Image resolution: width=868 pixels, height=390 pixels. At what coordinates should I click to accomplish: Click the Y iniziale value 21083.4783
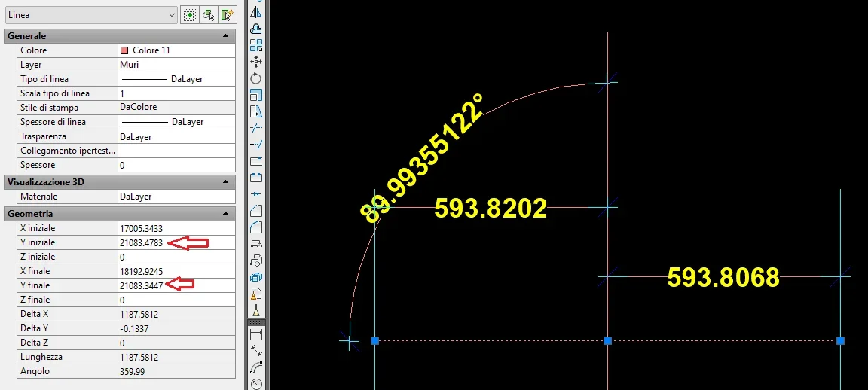click(x=141, y=242)
